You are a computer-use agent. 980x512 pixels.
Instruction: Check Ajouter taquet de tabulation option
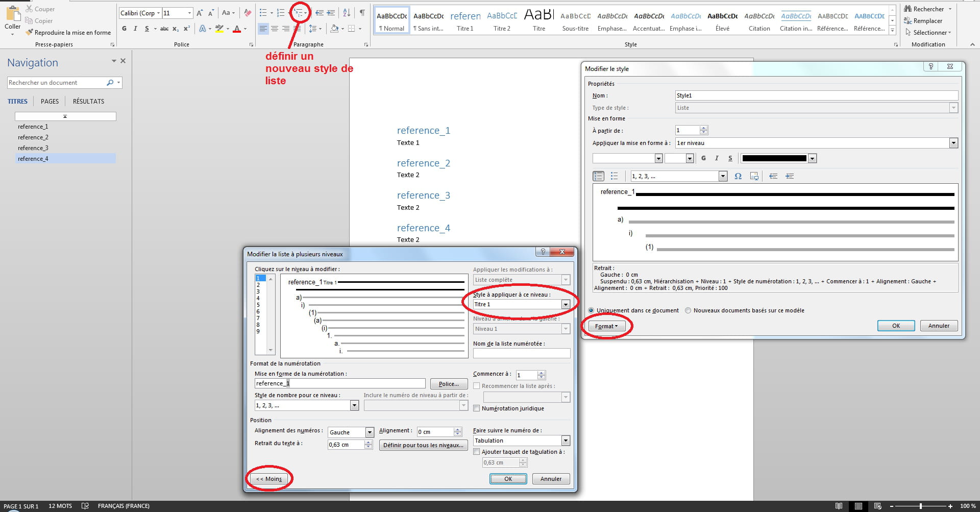click(477, 452)
